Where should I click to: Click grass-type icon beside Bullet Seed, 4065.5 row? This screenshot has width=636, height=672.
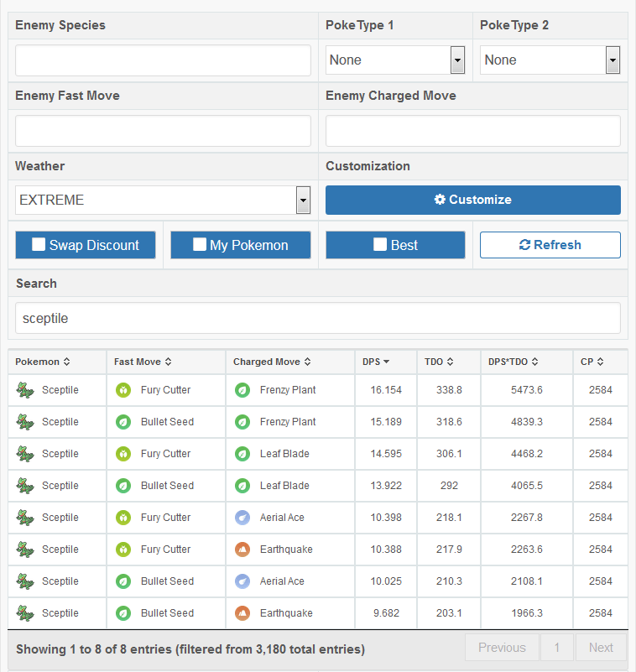coord(123,486)
